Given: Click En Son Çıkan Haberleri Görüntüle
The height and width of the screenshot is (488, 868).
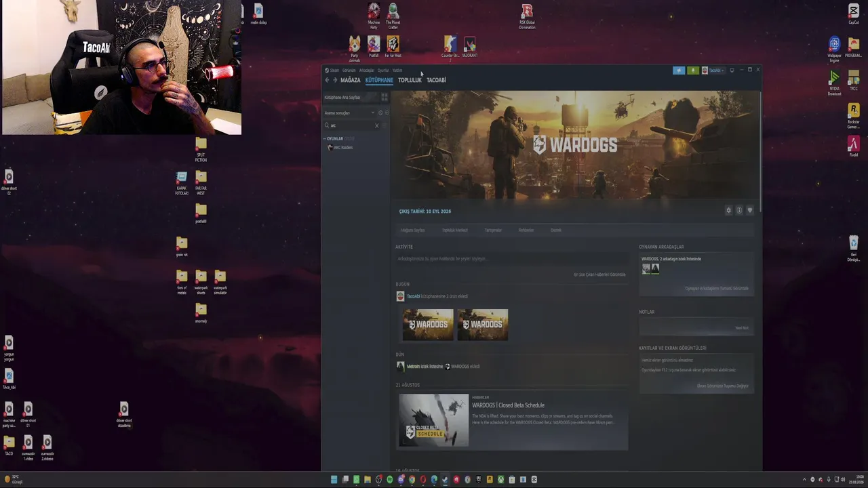Looking at the screenshot, I should [599, 274].
